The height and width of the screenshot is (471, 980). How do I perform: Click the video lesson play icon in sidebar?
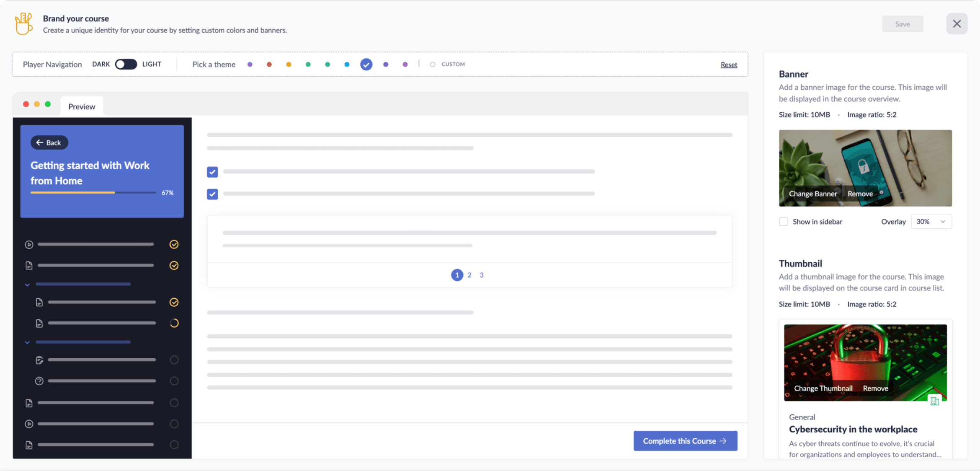[29, 244]
